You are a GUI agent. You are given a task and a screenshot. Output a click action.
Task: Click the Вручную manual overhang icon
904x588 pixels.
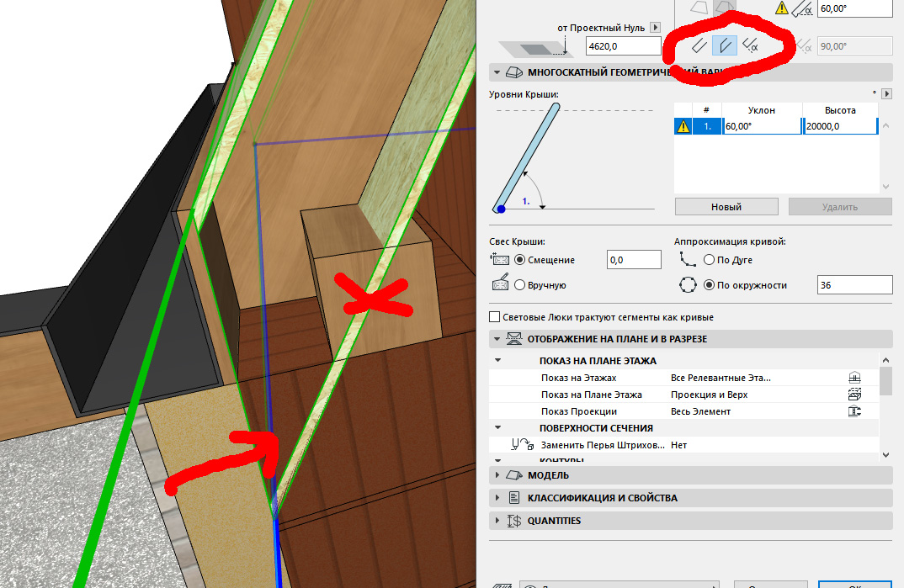500,283
